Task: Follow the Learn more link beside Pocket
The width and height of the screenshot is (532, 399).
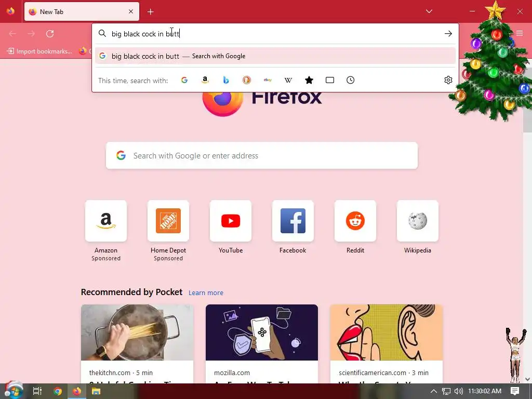Action: (x=206, y=292)
